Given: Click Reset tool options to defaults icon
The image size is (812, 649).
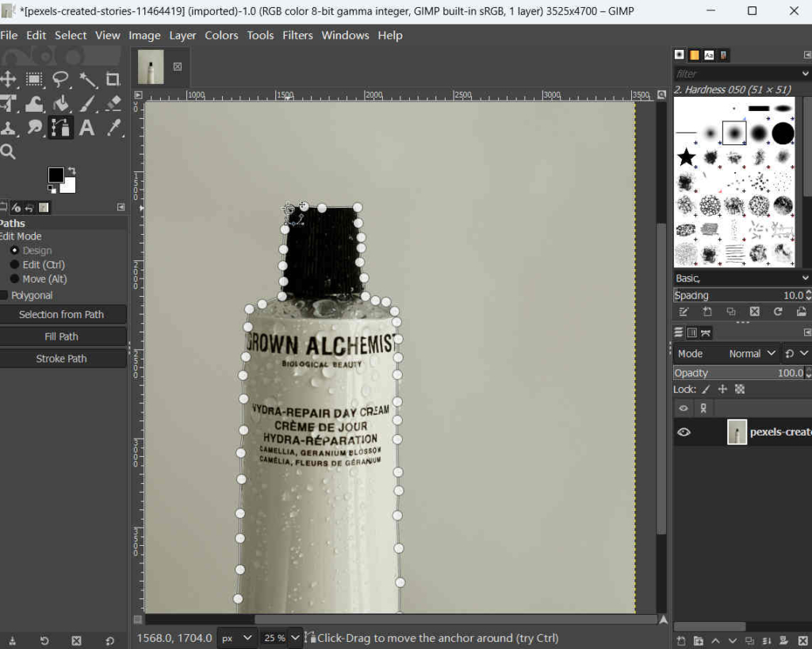Looking at the screenshot, I should tap(109, 641).
